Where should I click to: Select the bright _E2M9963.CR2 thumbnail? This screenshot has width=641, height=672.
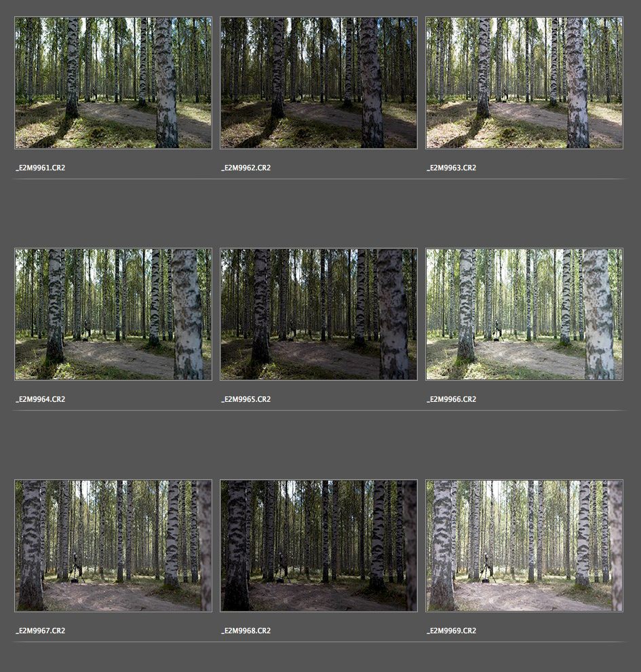(x=524, y=83)
